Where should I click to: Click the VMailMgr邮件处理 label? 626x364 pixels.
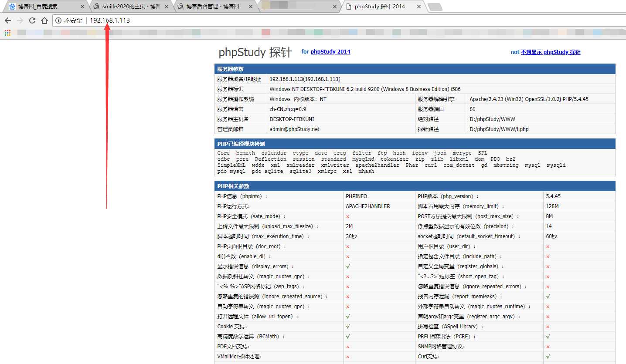coord(240,357)
